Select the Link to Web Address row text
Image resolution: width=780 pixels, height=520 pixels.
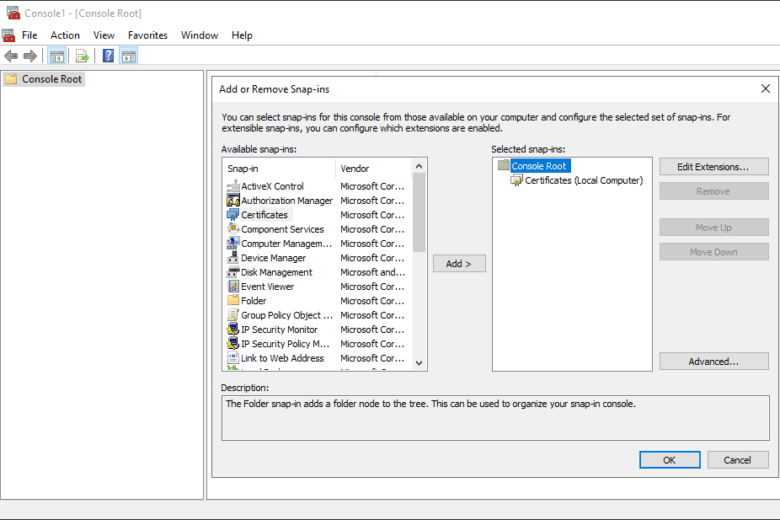282,358
